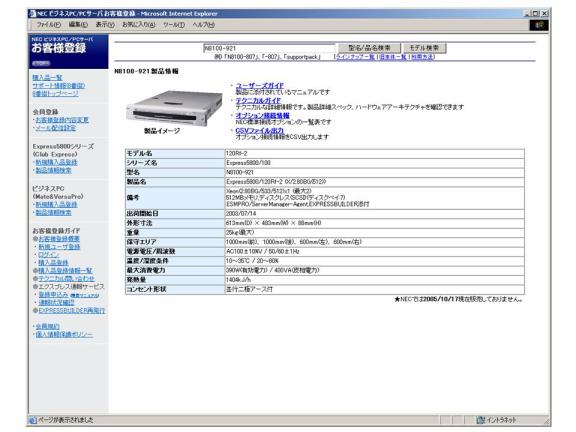Click the intranet zone icon in the status bar
Image resolution: width=576 pixels, height=432 pixels.
pyautogui.click(x=480, y=420)
